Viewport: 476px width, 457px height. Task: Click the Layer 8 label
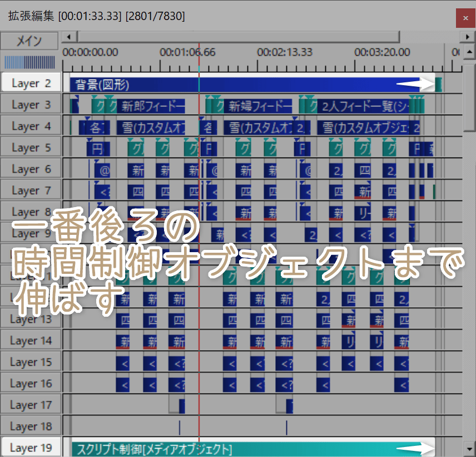click(31, 212)
